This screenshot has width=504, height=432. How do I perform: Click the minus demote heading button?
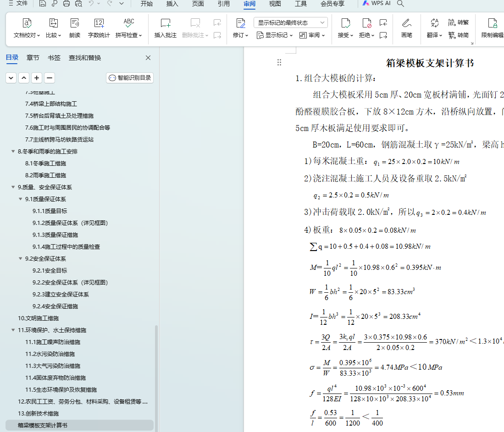[x=50, y=78]
